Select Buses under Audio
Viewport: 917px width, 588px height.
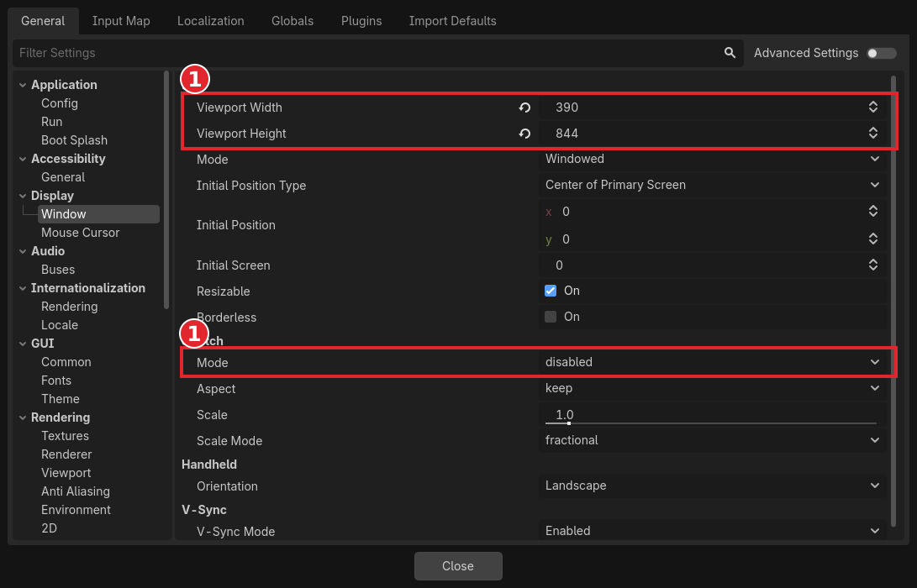[x=58, y=270]
